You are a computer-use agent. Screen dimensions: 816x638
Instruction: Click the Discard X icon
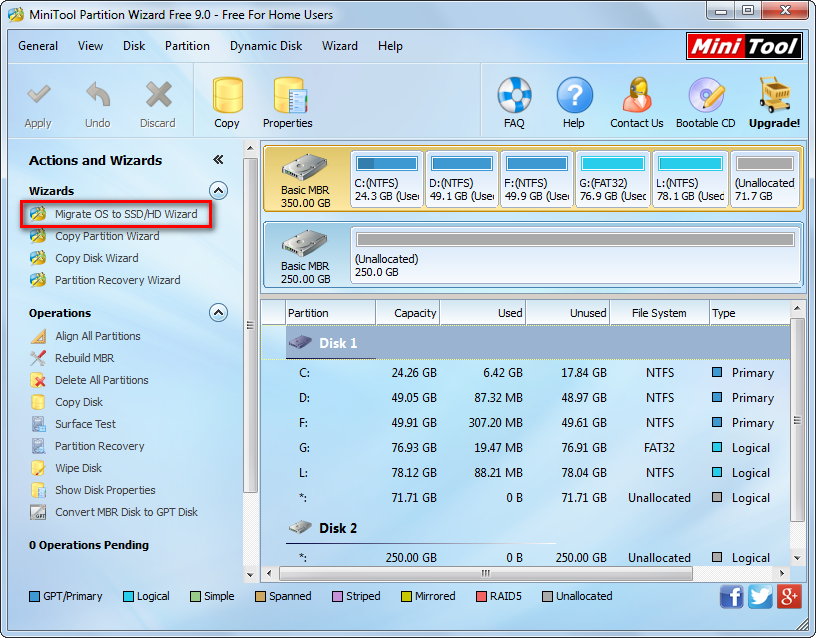[x=158, y=95]
